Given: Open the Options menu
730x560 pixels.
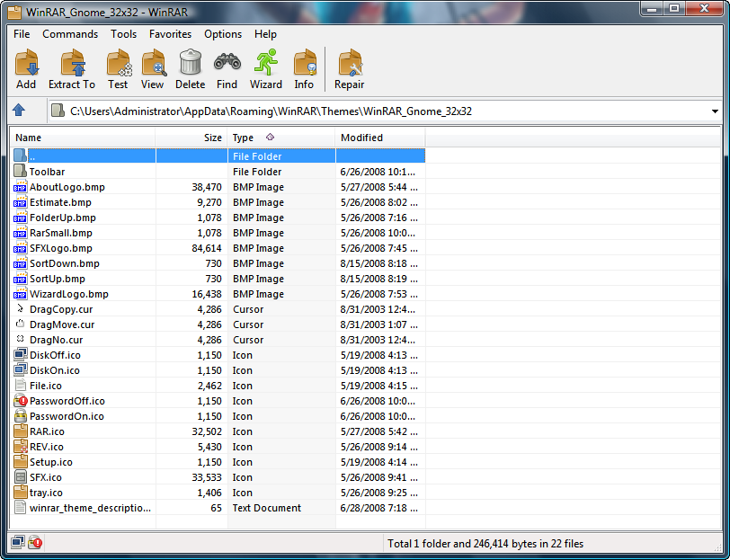Looking at the screenshot, I should (x=223, y=34).
